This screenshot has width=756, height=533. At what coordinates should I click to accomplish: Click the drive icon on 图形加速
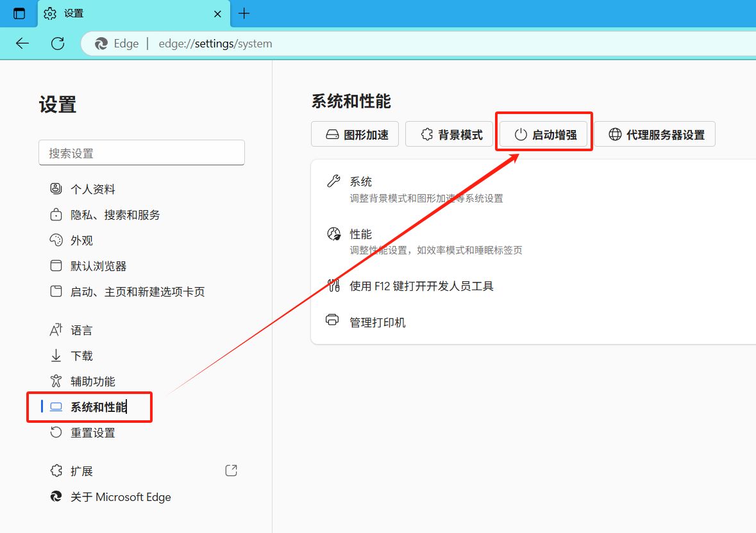(332, 135)
